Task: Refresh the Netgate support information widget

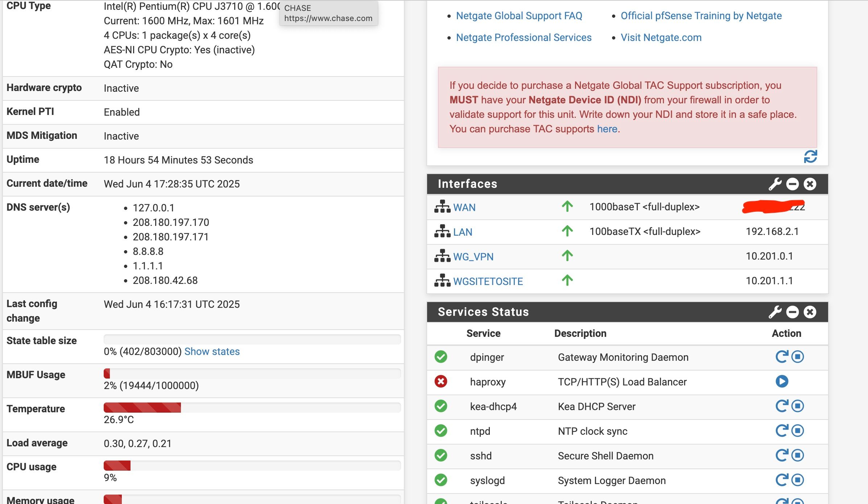Action: point(810,157)
